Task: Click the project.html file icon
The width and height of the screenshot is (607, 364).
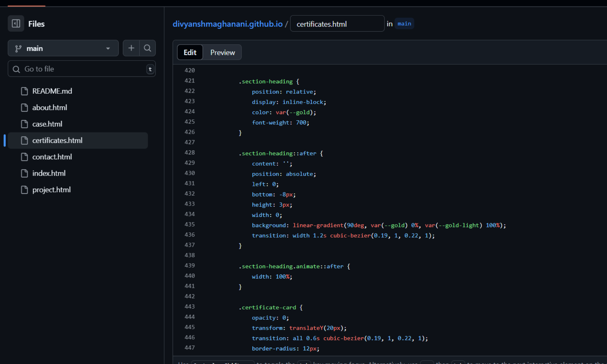Action: [x=24, y=190]
